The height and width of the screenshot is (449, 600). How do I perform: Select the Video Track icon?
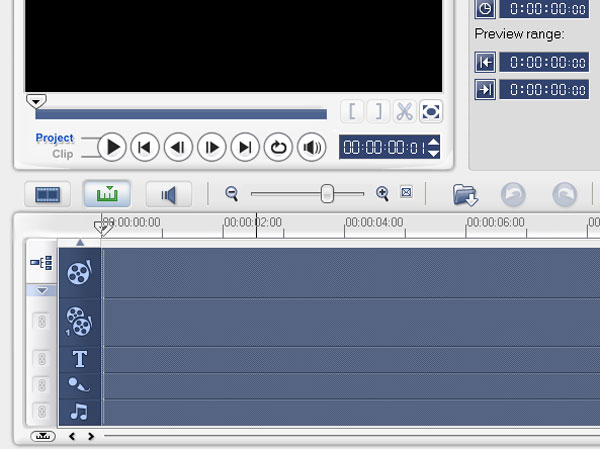point(80,273)
